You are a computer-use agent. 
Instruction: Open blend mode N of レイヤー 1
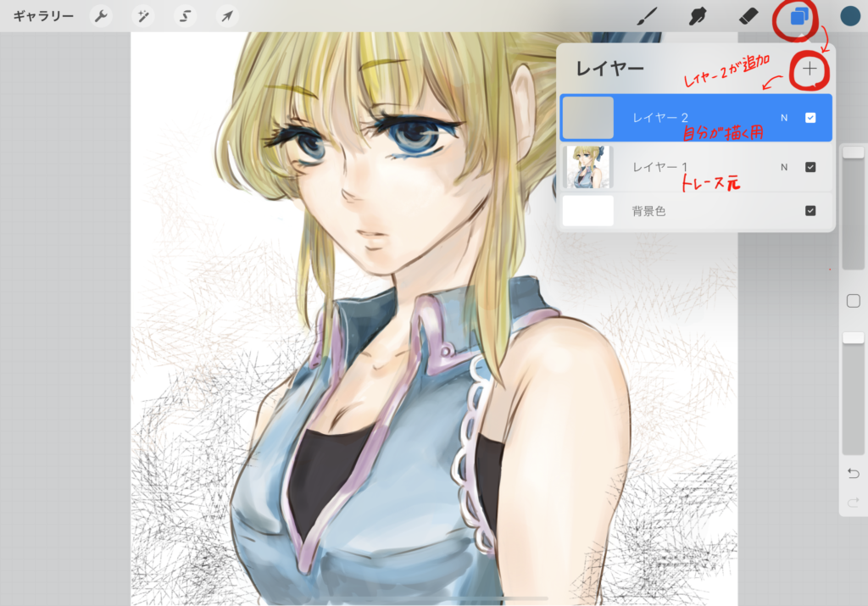pyautogui.click(x=784, y=167)
